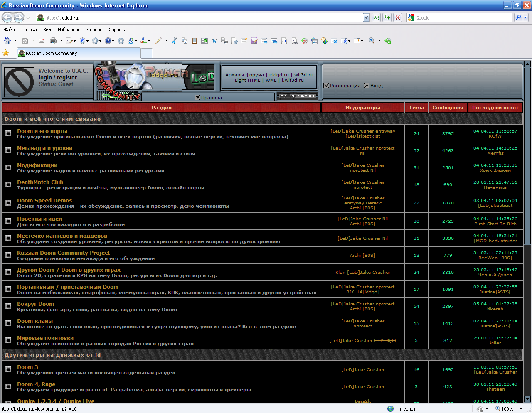Click the Home icon in the toolbar

coord(7,41)
